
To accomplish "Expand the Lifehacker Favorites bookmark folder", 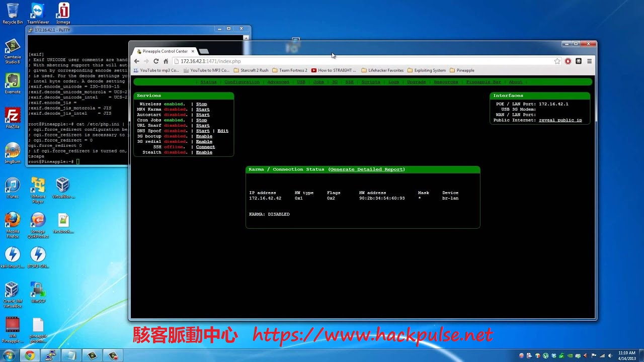I will click(x=382, y=70).
